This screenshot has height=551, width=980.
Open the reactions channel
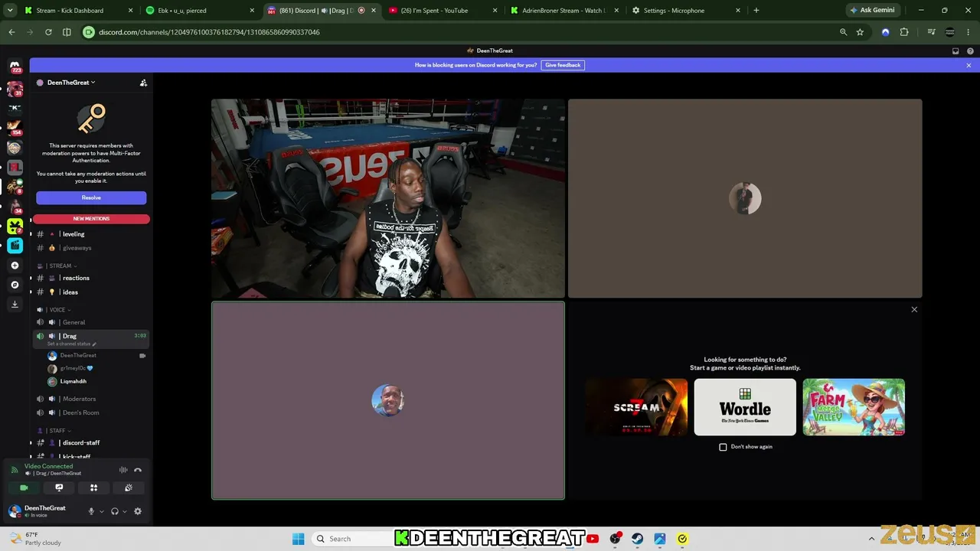pyautogui.click(x=91, y=278)
